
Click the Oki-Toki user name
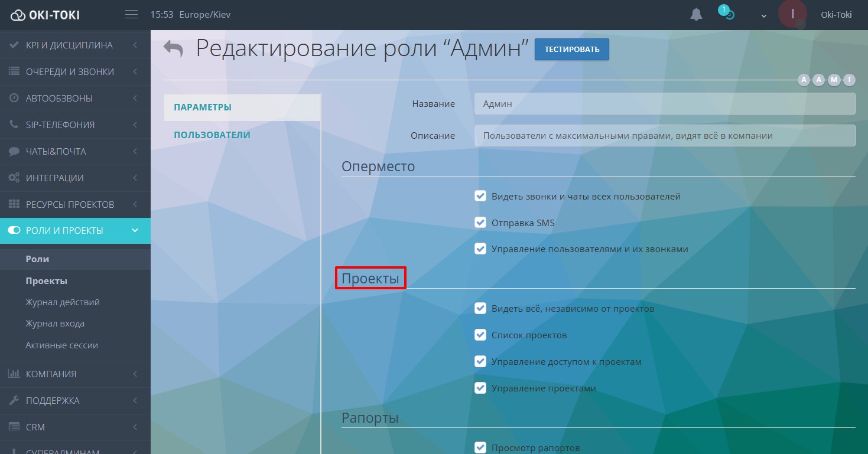tap(836, 15)
